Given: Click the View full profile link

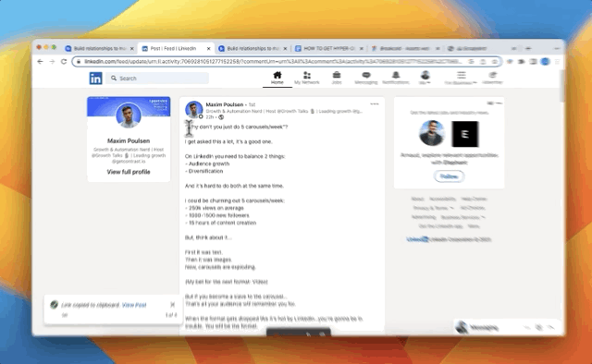Looking at the screenshot, I should (129, 172).
